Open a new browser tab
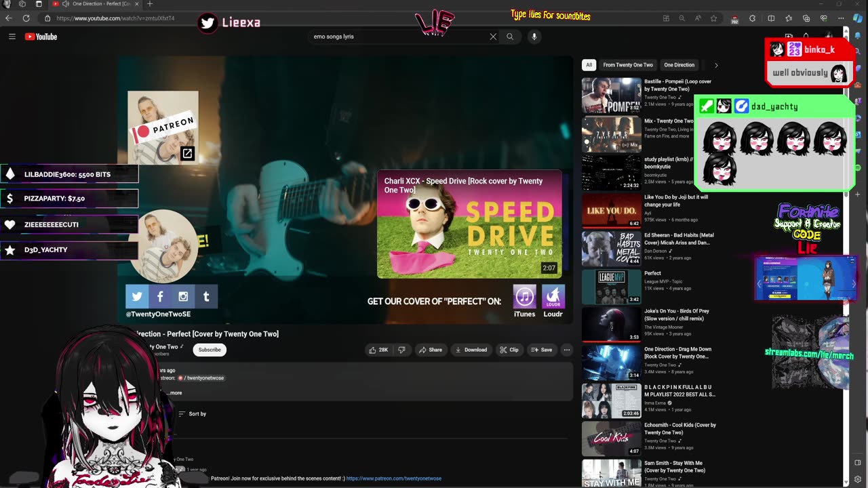868x488 pixels. pos(150,4)
